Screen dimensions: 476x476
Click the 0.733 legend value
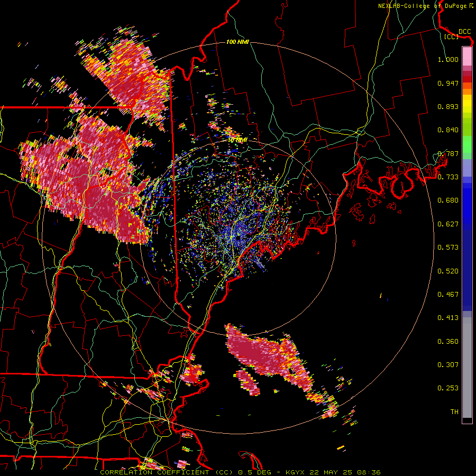coord(448,177)
